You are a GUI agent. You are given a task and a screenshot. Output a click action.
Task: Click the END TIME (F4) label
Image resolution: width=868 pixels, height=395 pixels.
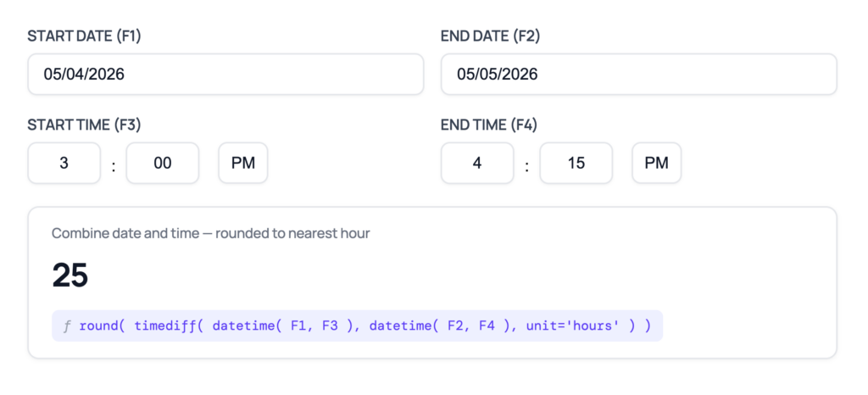pos(489,125)
